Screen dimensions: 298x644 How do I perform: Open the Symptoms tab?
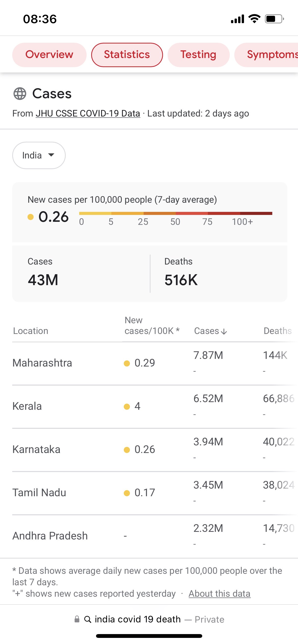coord(270,55)
